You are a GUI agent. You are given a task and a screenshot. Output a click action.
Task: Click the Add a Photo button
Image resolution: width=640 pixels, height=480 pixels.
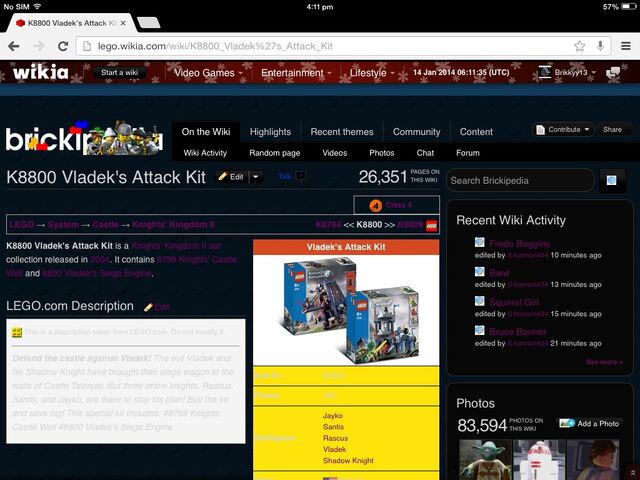(589, 423)
